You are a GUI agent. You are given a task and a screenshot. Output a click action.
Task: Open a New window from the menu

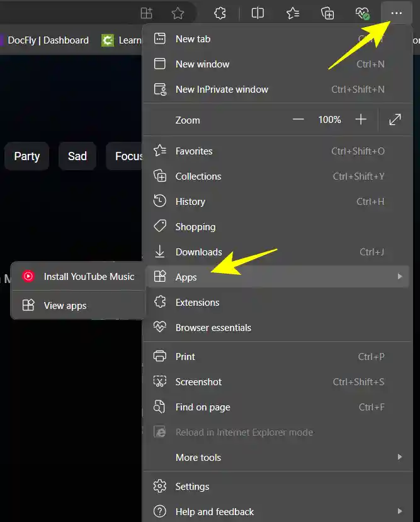tap(278, 64)
